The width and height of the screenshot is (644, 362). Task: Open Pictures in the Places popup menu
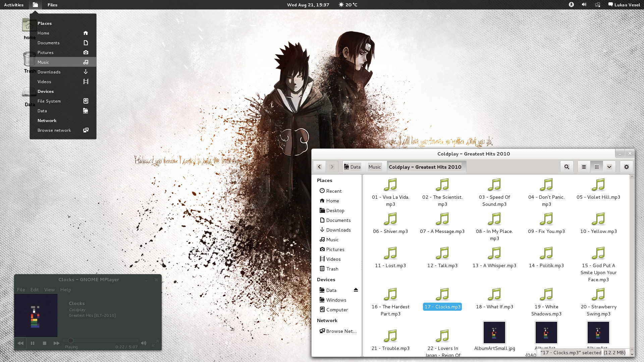[63, 52]
